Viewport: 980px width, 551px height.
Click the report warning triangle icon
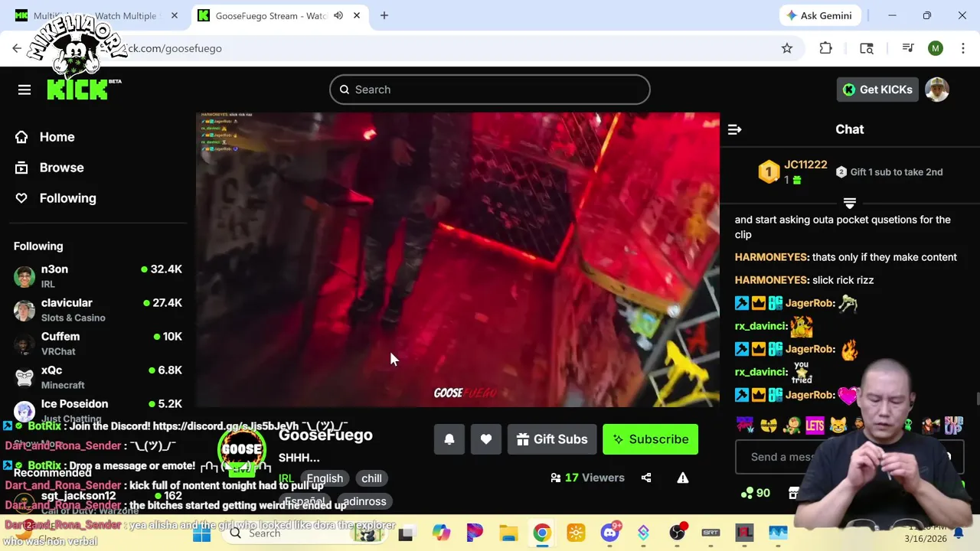pos(683,478)
